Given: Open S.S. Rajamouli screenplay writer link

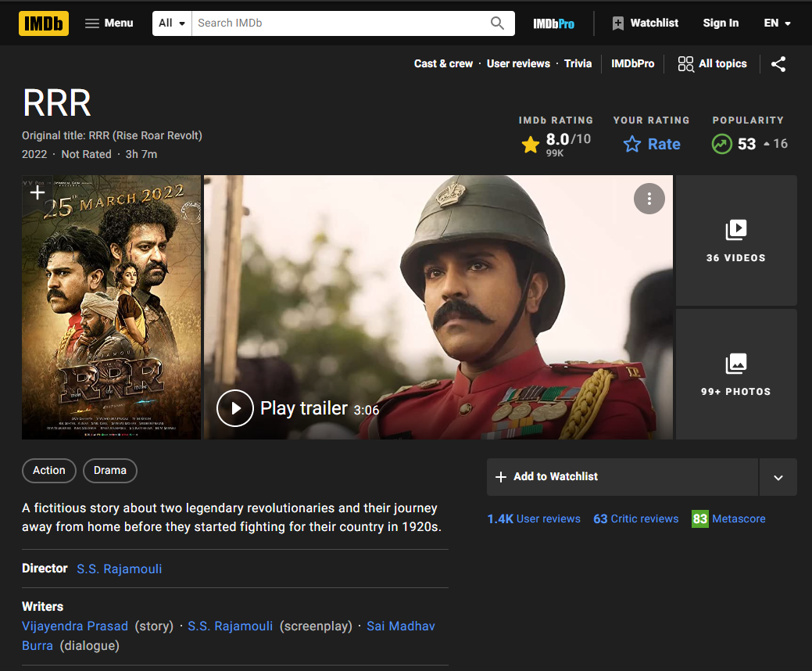Looking at the screenshot, I should pyautogui.click(x=230, y=626).
